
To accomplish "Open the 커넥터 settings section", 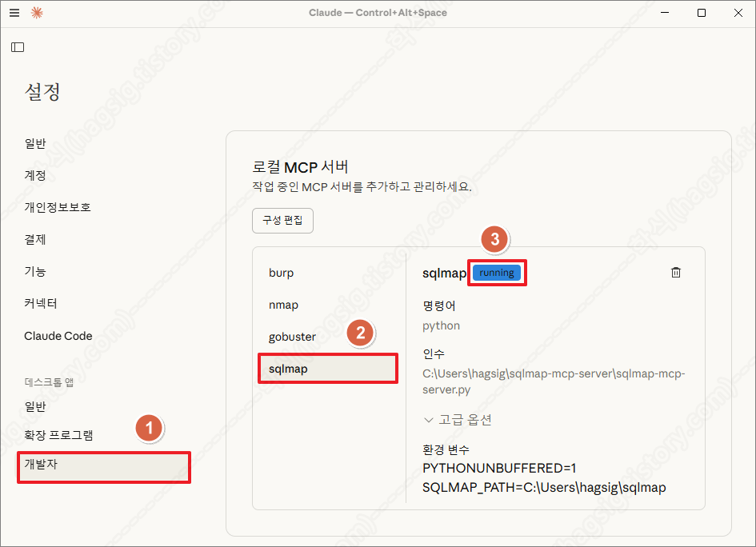I will click(x=41, y=304).
